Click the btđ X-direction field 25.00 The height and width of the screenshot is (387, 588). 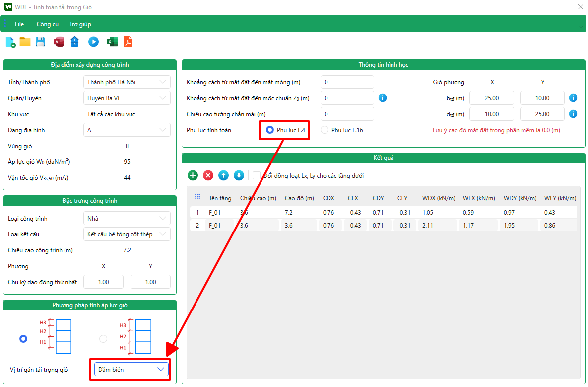click(x=492, y=98)
